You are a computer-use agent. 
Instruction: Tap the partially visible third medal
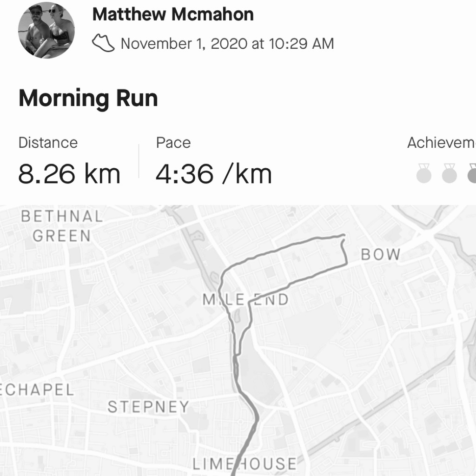[472, 173]
